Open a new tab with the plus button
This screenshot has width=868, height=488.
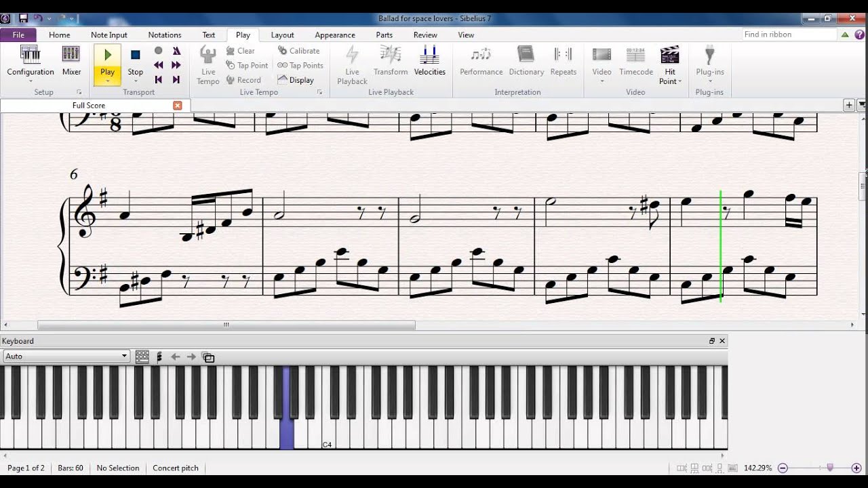pos(848,105)
